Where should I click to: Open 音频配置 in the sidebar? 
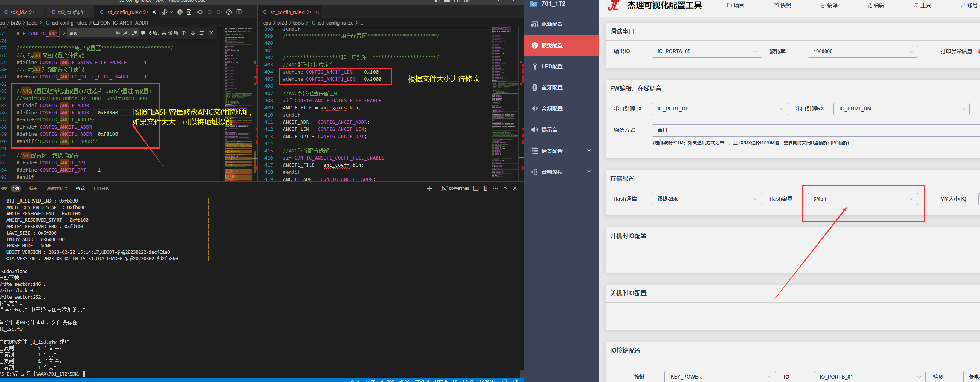point(561,109)
